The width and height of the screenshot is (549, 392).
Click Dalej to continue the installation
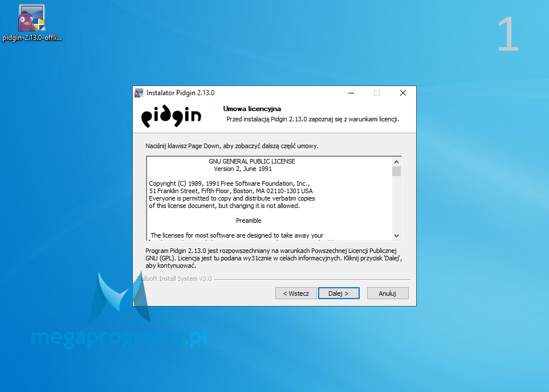coord(339,293)
